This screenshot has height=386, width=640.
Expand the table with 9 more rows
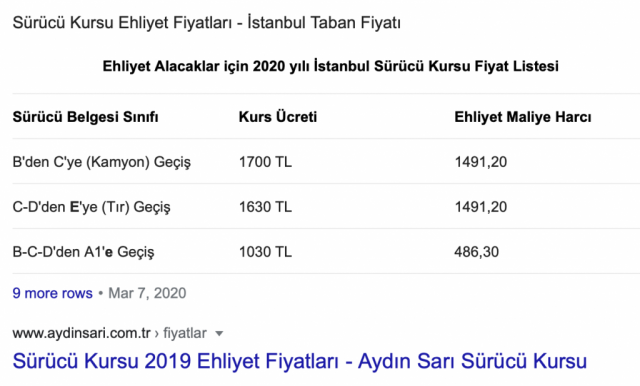[x=53, y=293]
